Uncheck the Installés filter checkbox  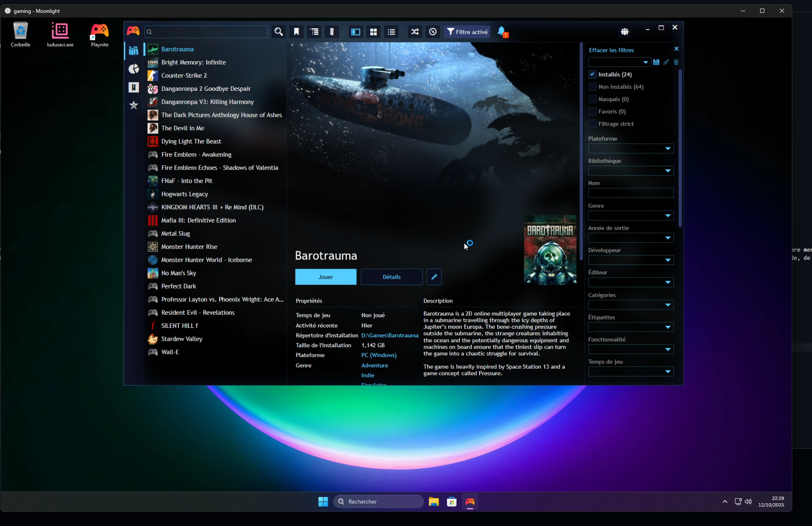click(592, 74)
